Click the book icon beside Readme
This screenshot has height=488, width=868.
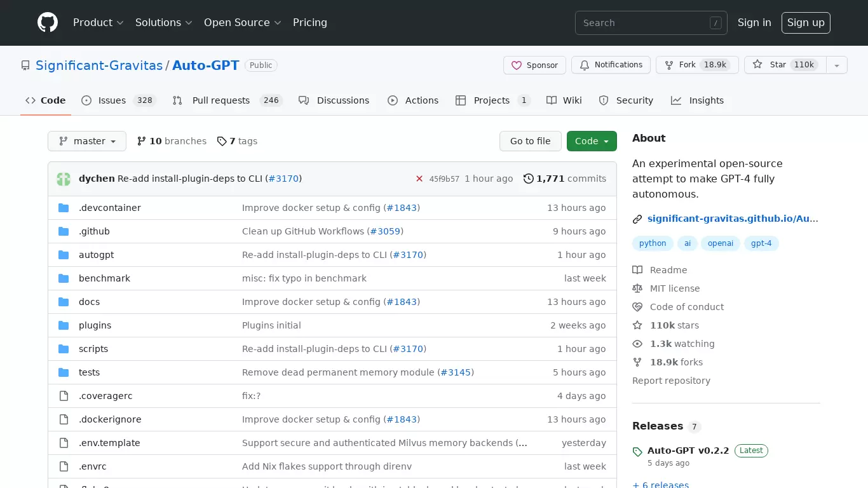(637, 270)
